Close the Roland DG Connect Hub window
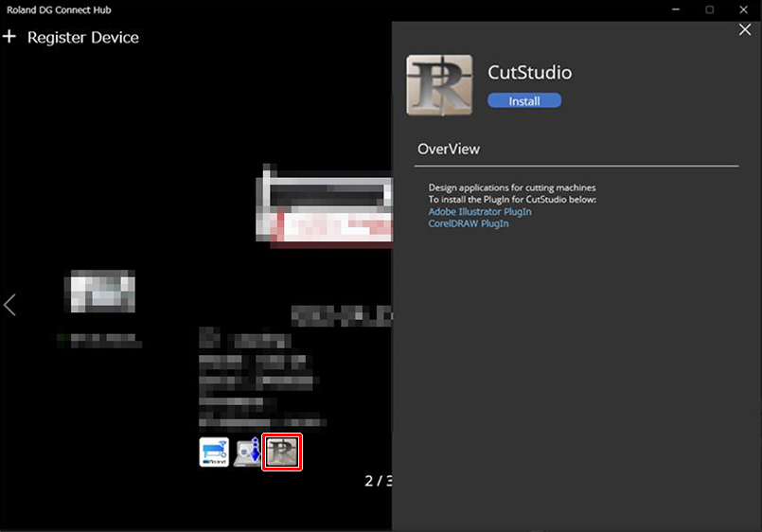 744,9
